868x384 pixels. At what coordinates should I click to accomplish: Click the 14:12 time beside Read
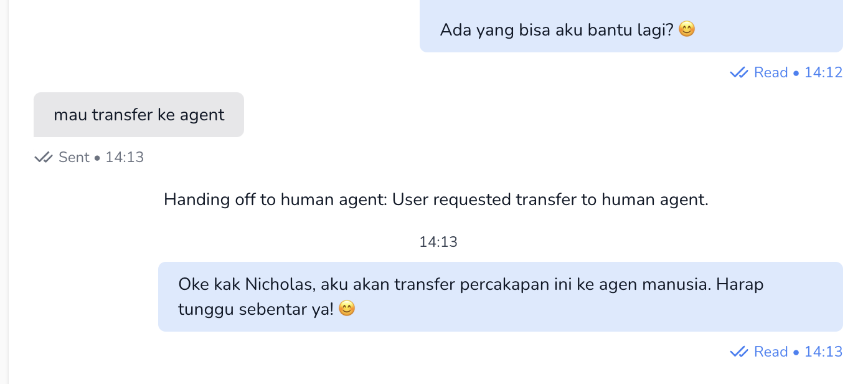823,73
